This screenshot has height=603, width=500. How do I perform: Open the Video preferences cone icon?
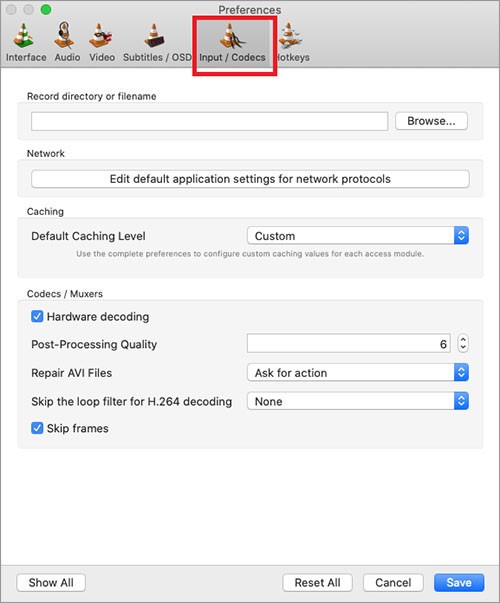[x=100, y=36]
